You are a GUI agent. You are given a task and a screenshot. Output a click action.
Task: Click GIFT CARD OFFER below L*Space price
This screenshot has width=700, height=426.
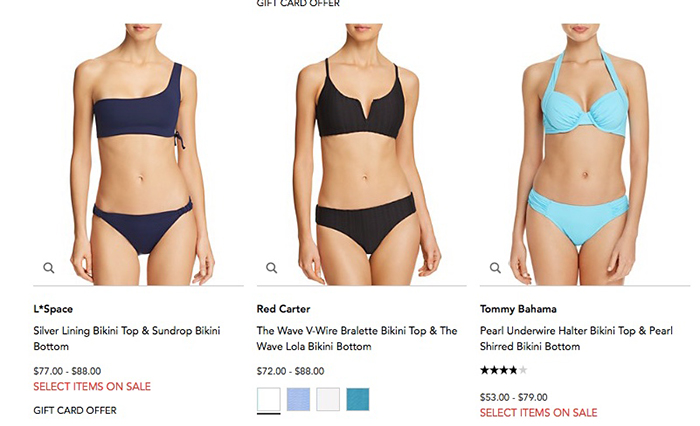(75, 410)
